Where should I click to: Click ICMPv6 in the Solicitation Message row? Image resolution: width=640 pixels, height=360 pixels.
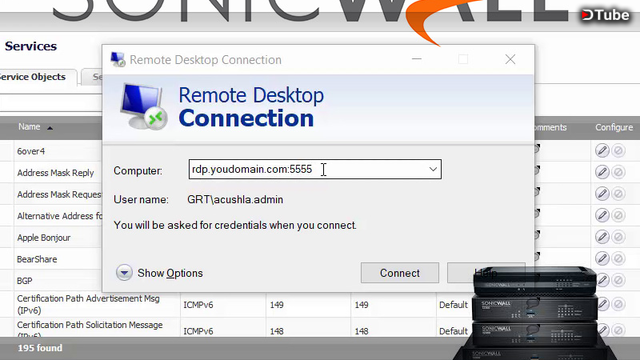tap(198, 331)
